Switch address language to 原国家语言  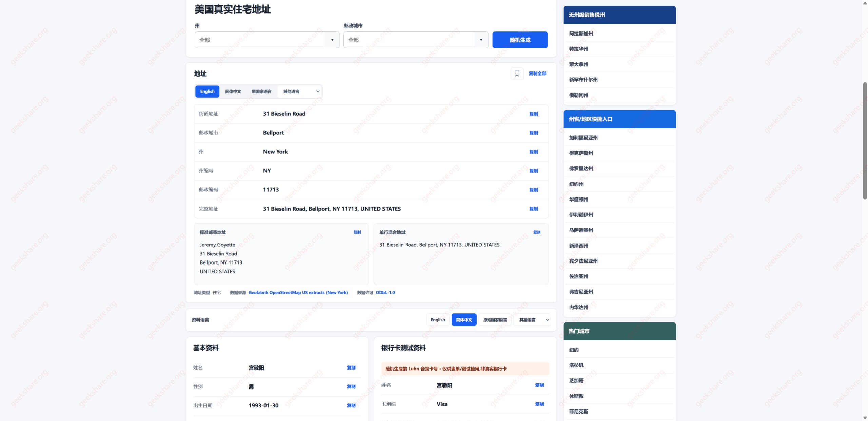[x=261, y=91]
